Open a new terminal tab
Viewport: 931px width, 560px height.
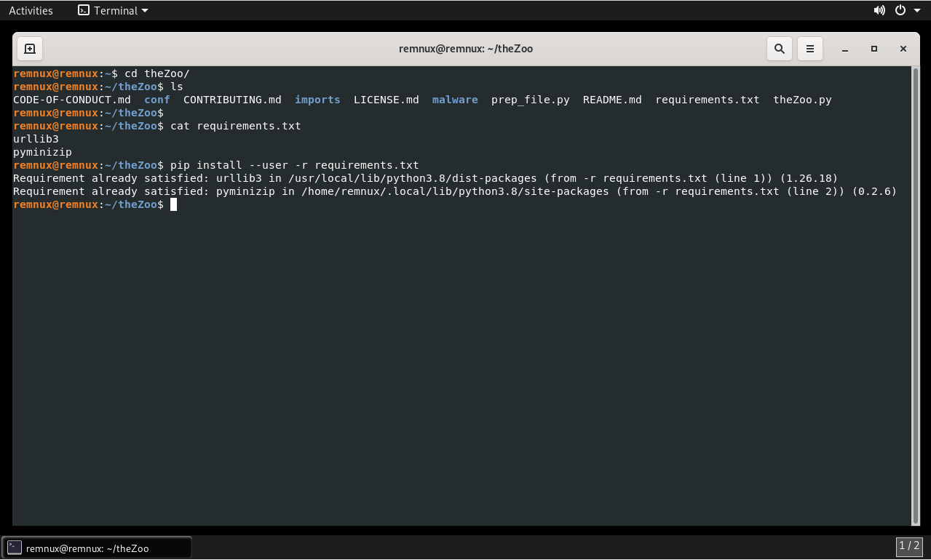30,49
